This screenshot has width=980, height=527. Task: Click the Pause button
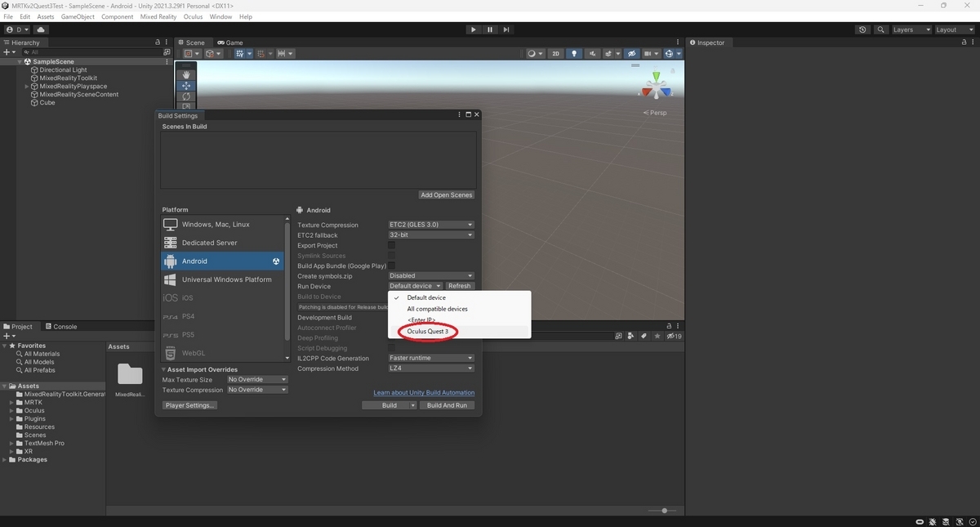coord(490,29)
